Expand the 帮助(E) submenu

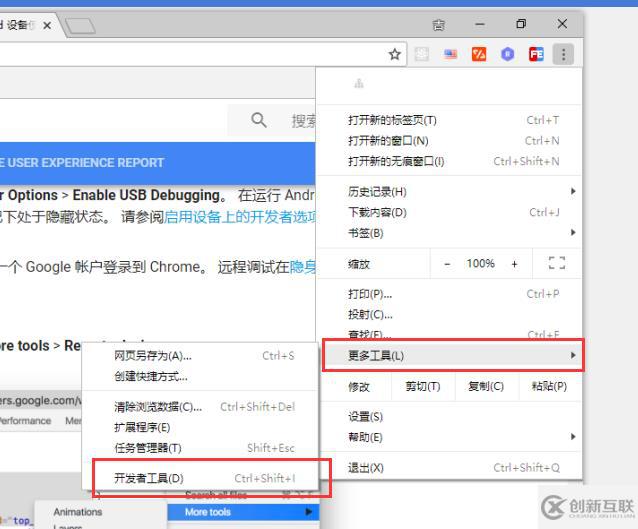449,437
